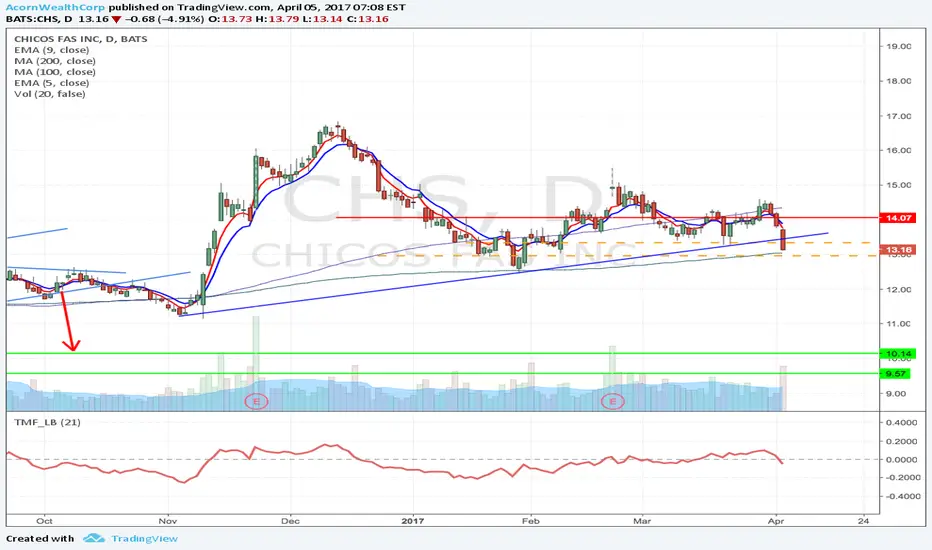This screenshot has width=932, height=550.
Task: Click the 'Apr' label on time axis
Action: (x=776, y=521)
